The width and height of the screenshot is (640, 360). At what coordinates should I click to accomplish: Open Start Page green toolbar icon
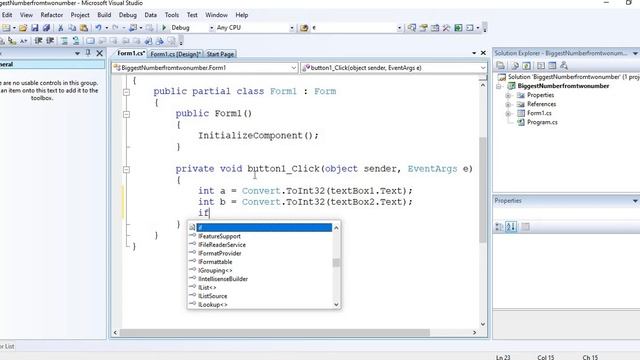[458, 28]
